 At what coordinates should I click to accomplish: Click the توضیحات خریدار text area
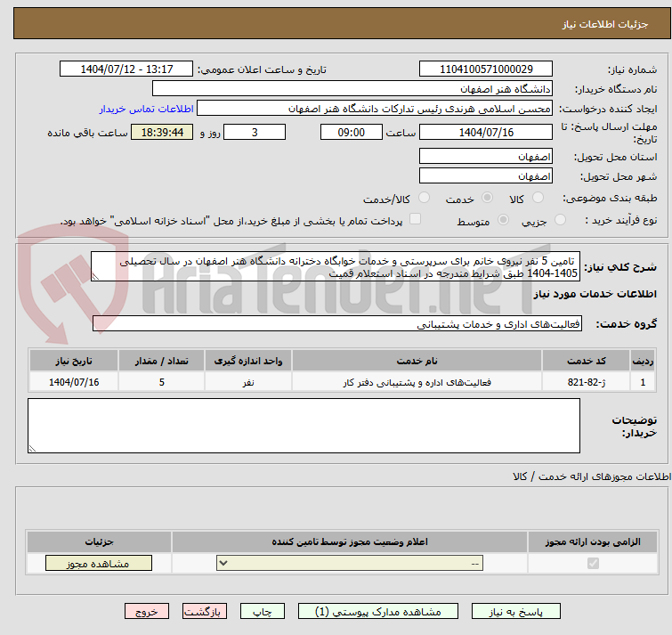(304, 426)
